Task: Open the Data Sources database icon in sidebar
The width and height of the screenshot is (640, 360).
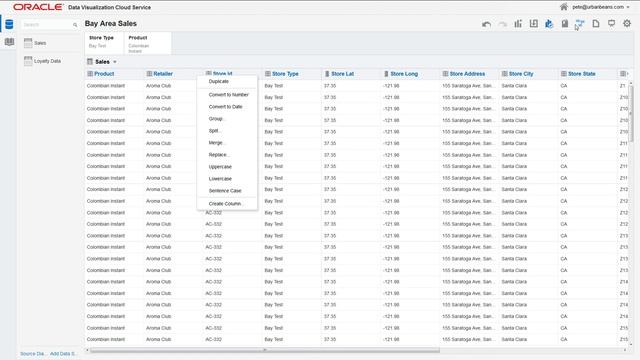Action: [9, 24]
